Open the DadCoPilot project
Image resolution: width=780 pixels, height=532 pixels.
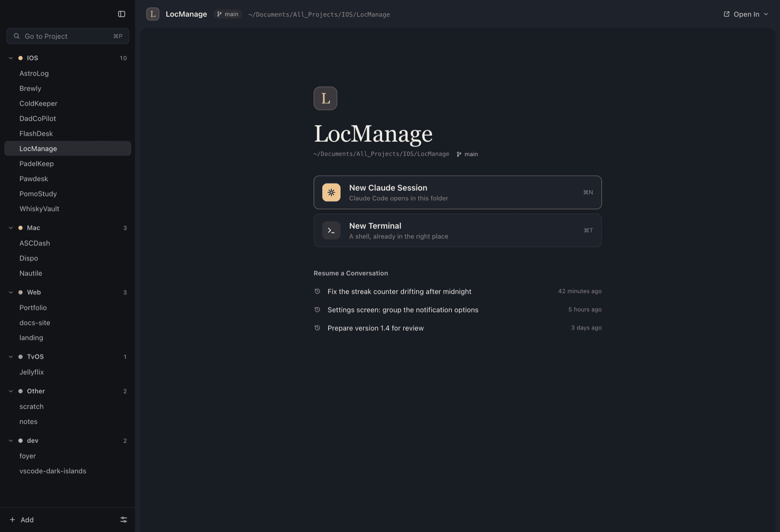tap(68, 118)
